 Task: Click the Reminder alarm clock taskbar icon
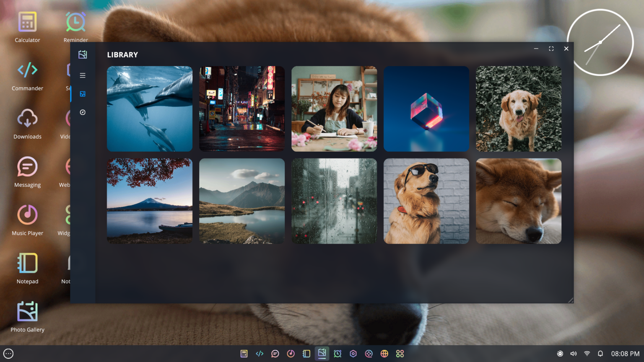click(x=338, y=354)
